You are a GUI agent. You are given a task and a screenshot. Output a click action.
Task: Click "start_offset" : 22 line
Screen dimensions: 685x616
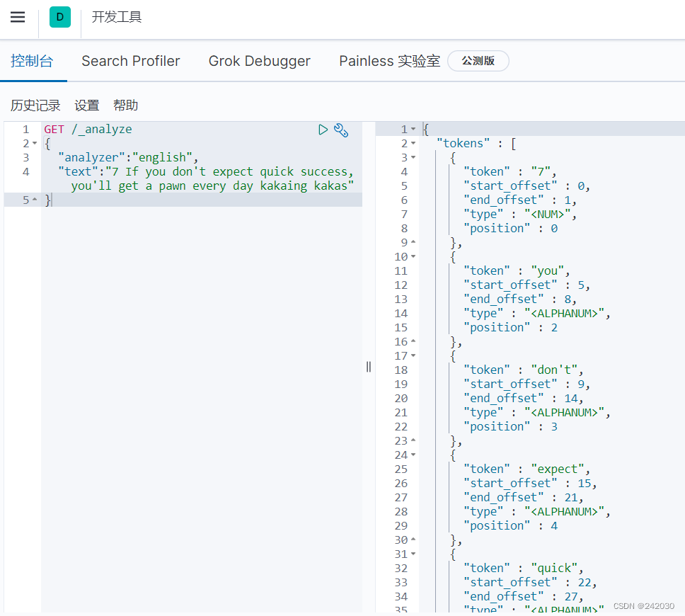tap(530, 582)
